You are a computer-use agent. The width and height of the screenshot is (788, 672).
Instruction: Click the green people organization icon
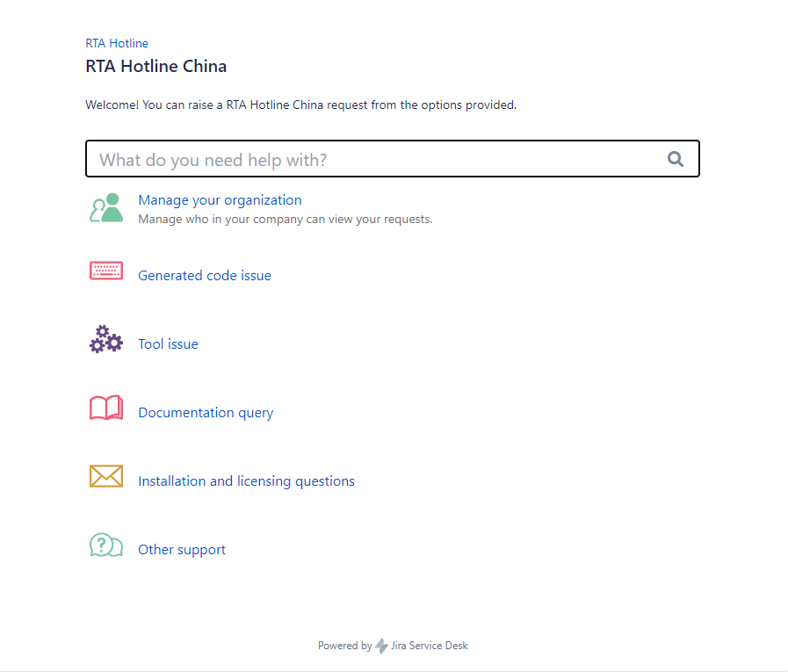click(x=106, y=207)
